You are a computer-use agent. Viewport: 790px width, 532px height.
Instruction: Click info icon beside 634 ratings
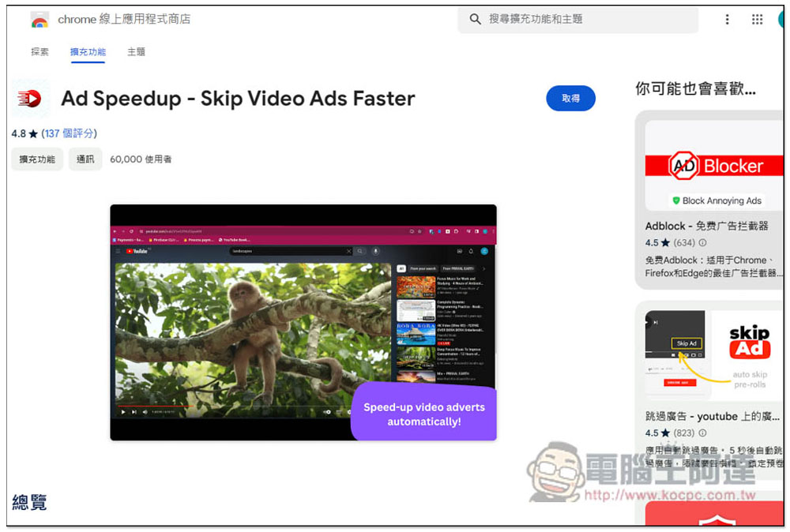point(702,242)
